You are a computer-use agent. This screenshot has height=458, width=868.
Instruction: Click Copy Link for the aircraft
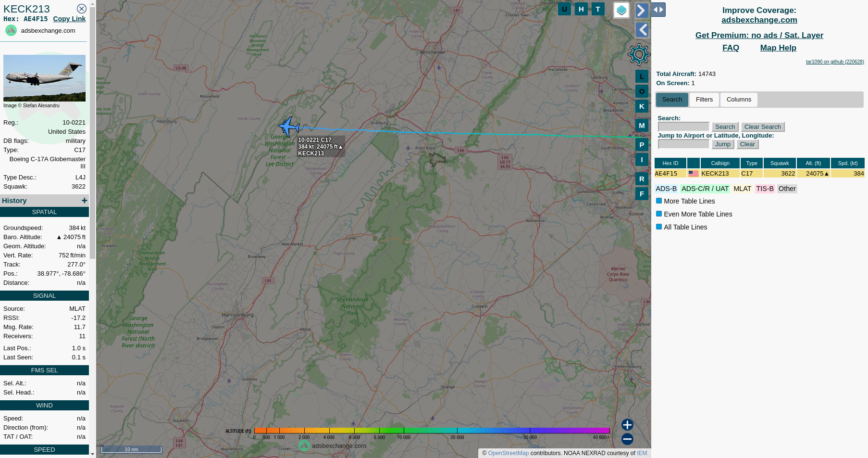[x=69, y=19]
